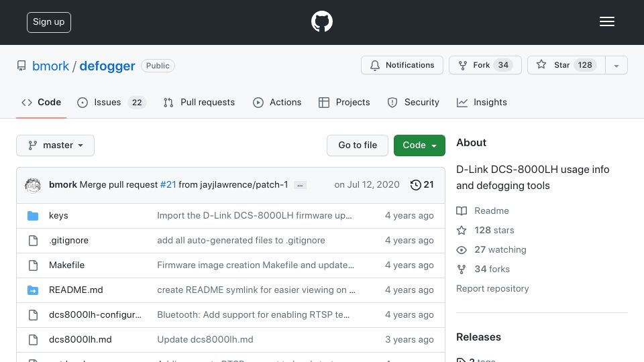Click the eye icon next to 27 watching

tap(462, 250)
